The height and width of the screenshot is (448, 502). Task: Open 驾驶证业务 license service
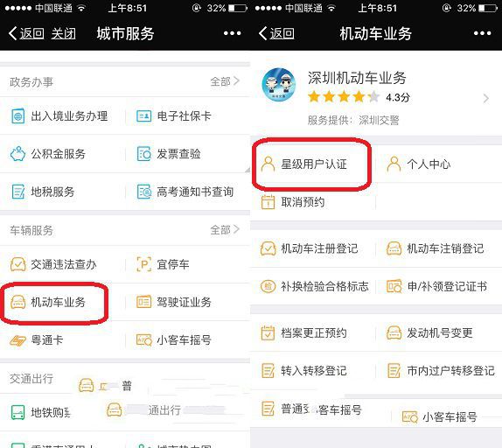174,302
